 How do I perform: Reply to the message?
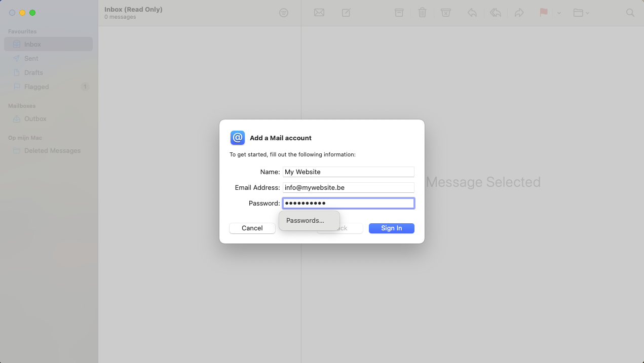tap(472, 12)
